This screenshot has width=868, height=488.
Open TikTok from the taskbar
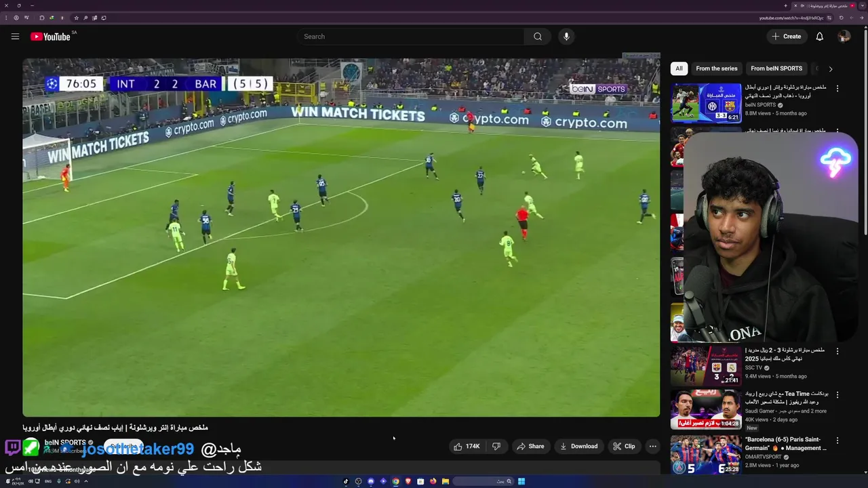(x=346, y=481)
